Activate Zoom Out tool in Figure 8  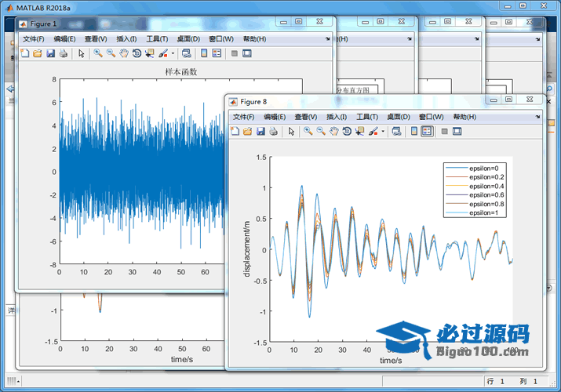[x=321, y=132]
